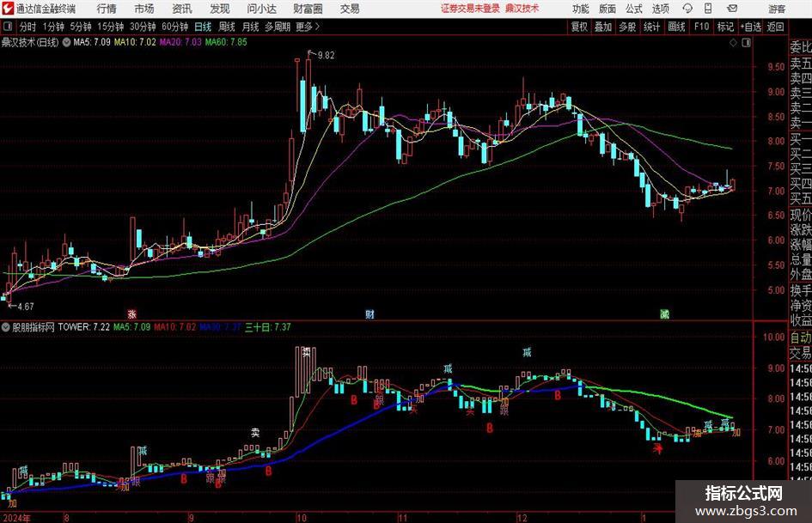The width and height of the screenshot is (812, 523).
Task: Switch to the 月线 monthly tab
Action: click(251, 27)
